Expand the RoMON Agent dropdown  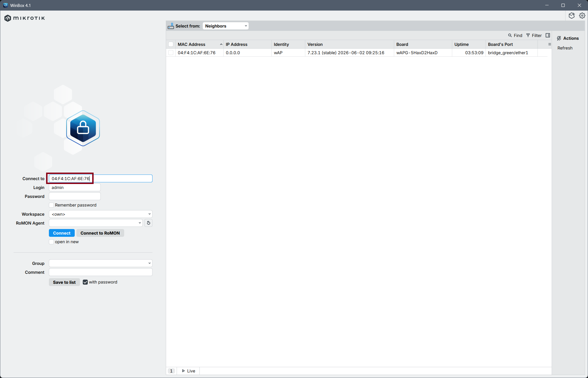[x=96, y=223]
